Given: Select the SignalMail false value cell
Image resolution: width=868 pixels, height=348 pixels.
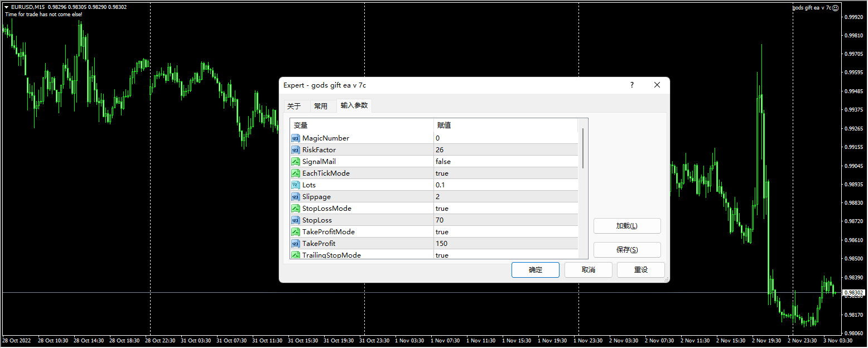Looking at the screenshot, I should coord(505,161).
